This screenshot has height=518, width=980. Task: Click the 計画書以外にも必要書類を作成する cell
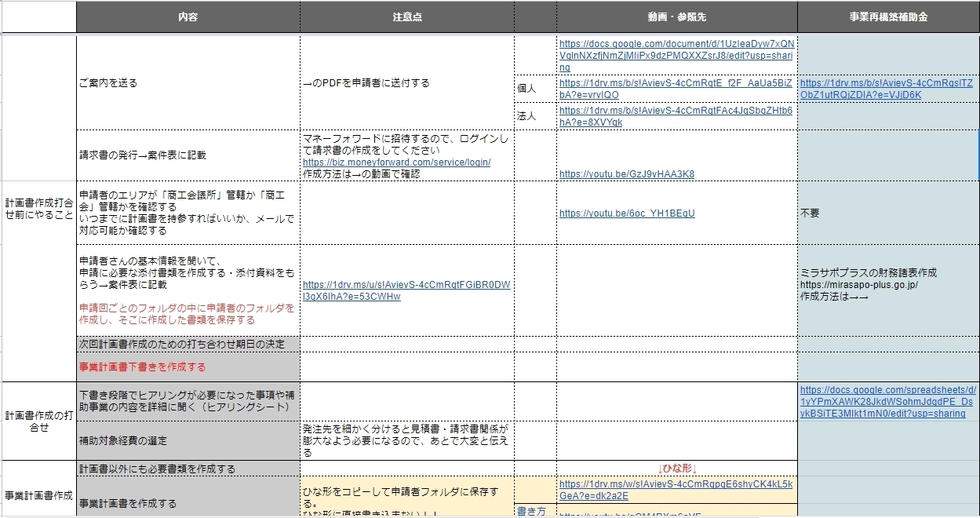[x=188, y=469]
